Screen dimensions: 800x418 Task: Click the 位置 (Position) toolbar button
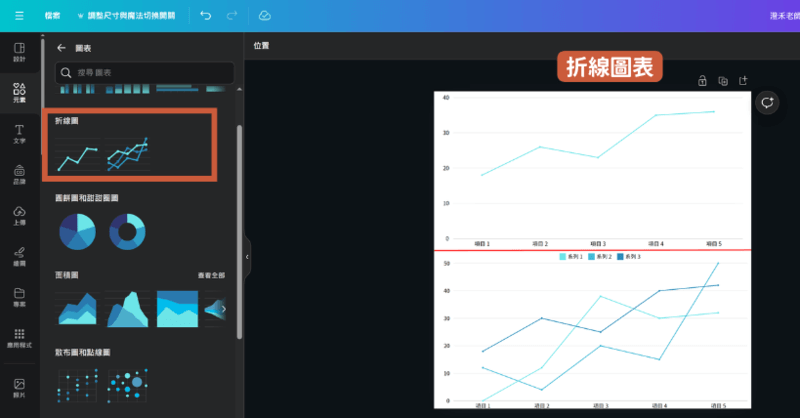[262, 46]
